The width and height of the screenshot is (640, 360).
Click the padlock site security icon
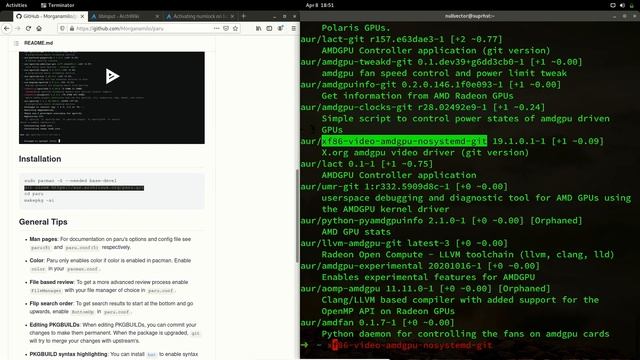[71, 29]
